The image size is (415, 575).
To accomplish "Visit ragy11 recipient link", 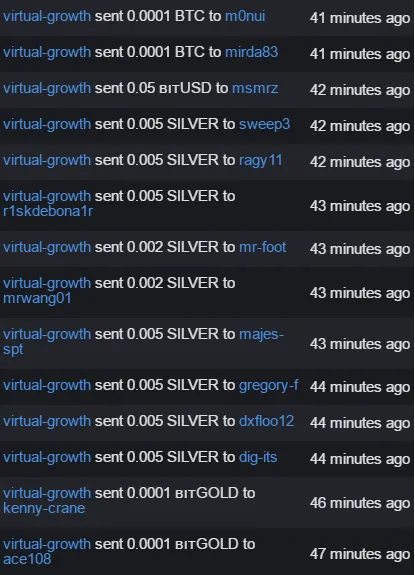I will [x=261, y=160].
